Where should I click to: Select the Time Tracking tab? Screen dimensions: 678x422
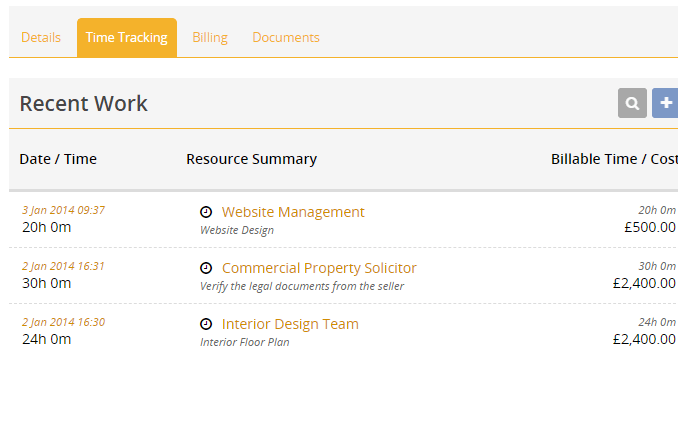point(127,38)
